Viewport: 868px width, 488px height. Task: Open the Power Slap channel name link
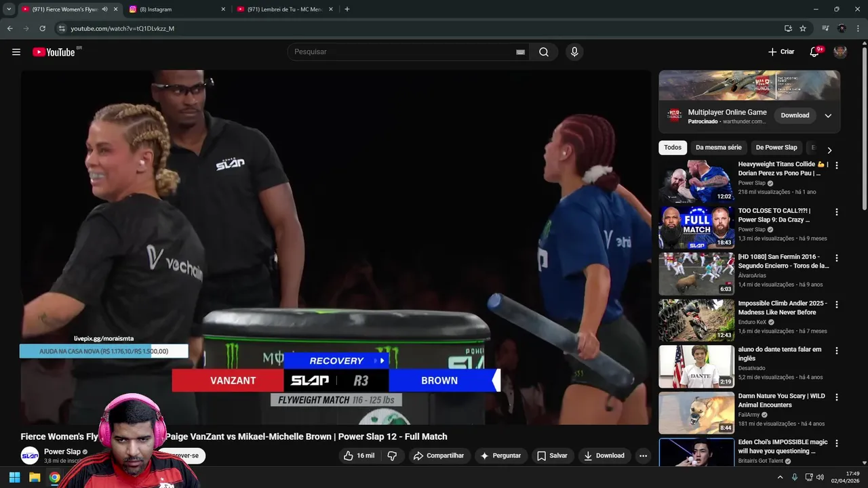click(x=62, y=452)
